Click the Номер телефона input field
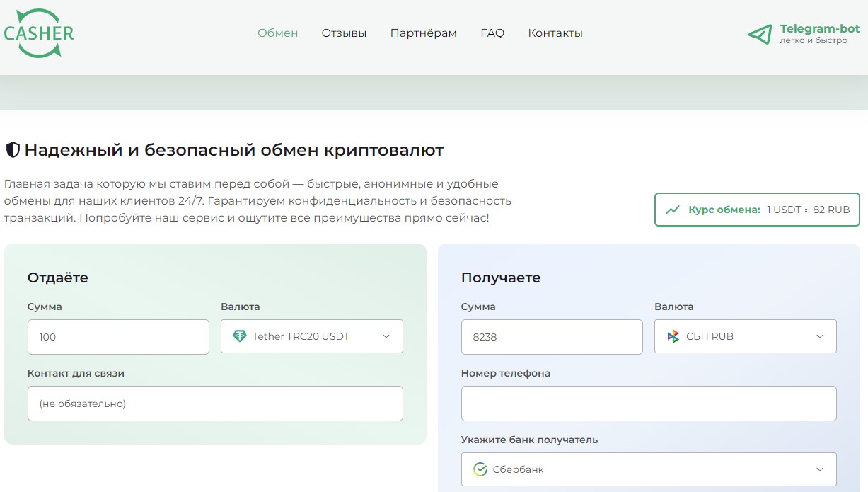Image resolution: width=868 pixels, height=492 pixels. click(x=648, y=404)
